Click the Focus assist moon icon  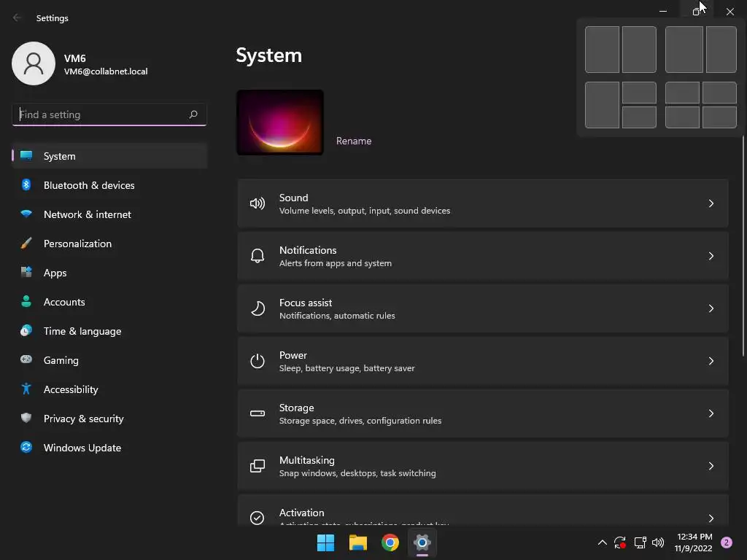(258, 308)
